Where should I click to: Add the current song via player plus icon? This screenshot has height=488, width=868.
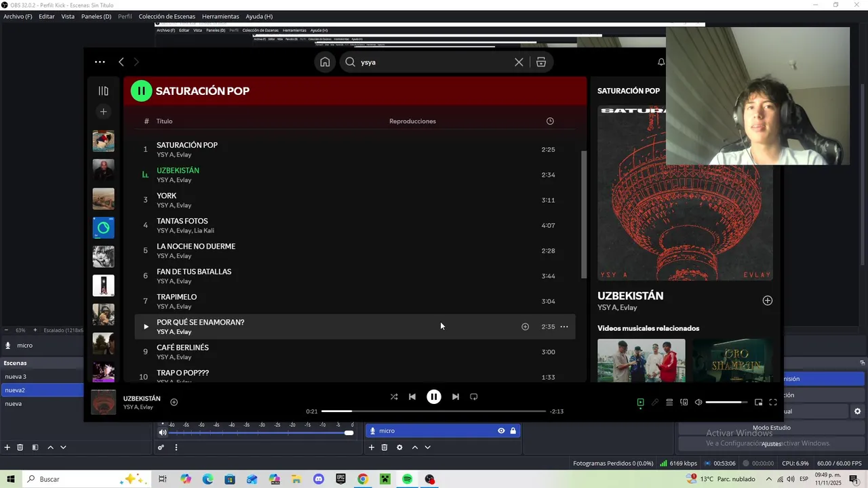tap(174, 402)
